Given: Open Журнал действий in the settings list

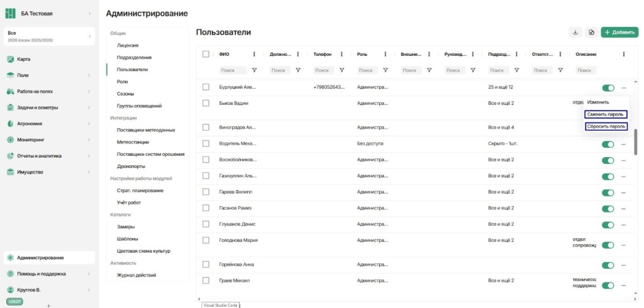Looking at the screenshot, I should click(136, 275).
